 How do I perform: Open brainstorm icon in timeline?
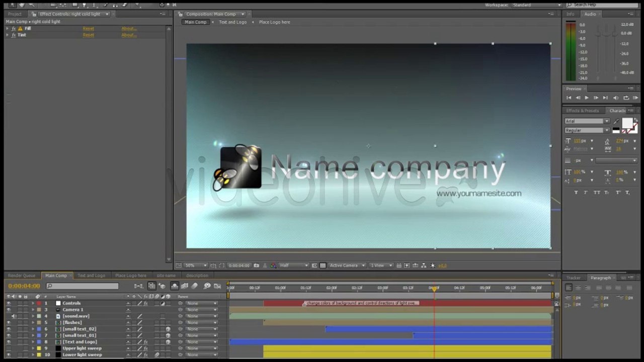(207, 286)
